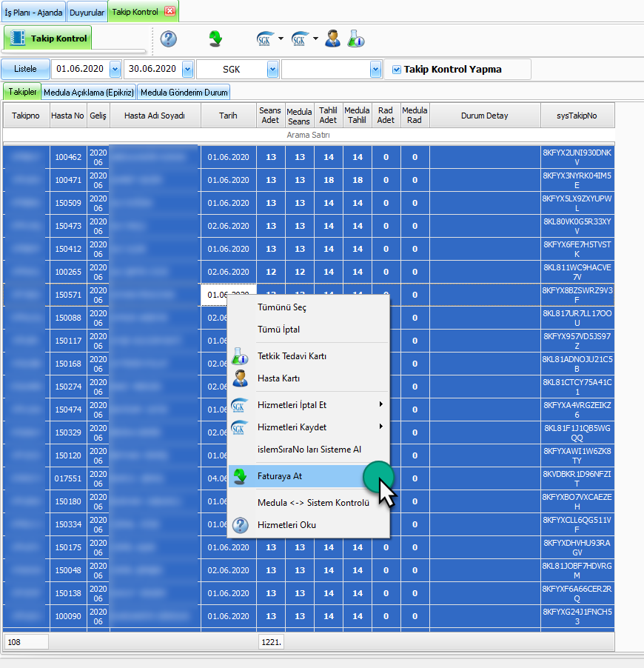Sort by Seans Adet column header
644x668 pixels.
(270, 116)
